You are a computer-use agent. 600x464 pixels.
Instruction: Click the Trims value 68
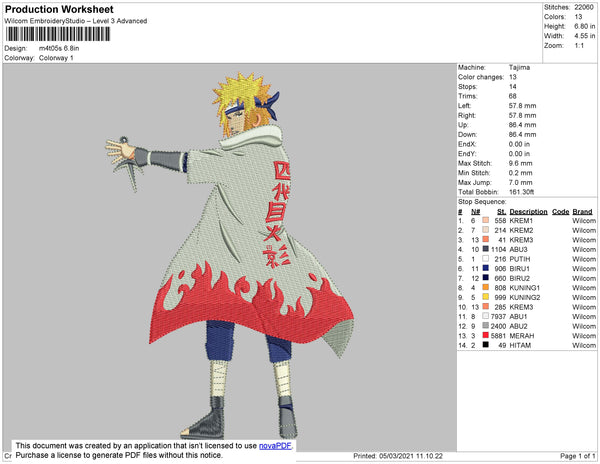tap(513, 96)
